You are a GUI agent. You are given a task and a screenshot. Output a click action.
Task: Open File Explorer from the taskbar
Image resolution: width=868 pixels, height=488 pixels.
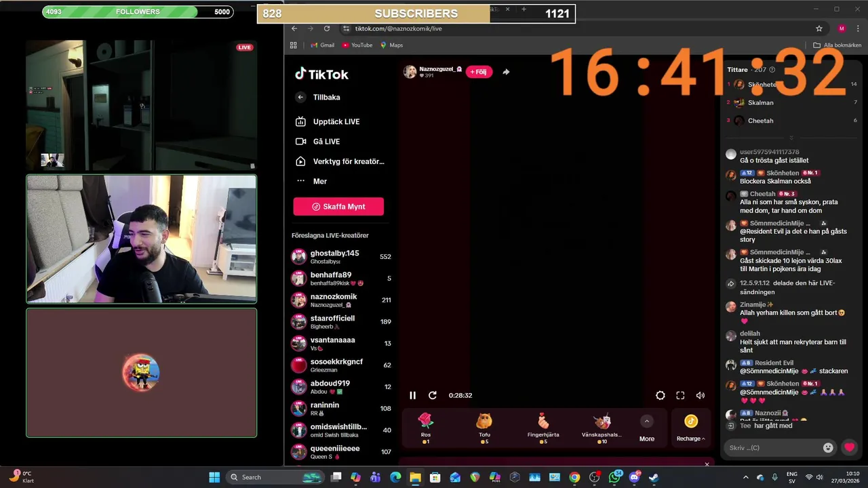pos(415,477)
